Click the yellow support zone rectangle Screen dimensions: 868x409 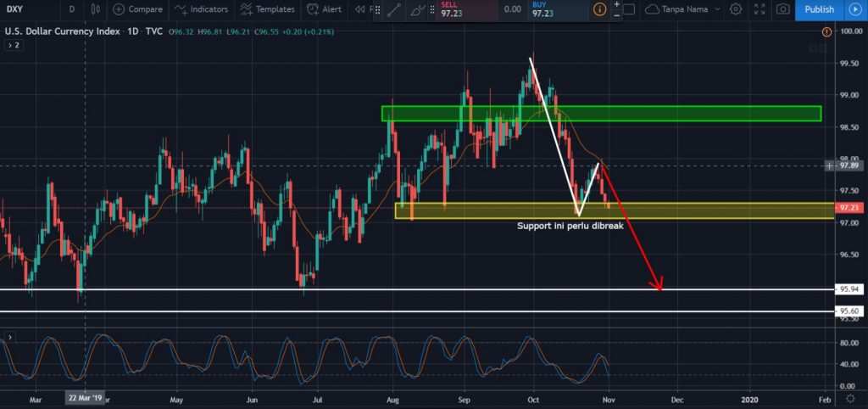pos(615,210)
